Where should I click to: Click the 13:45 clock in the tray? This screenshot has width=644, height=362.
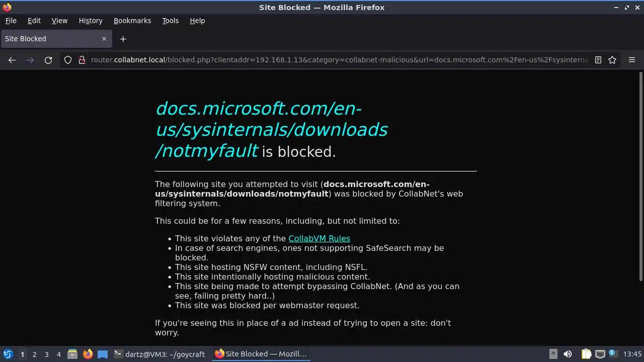tap(632, 354)
